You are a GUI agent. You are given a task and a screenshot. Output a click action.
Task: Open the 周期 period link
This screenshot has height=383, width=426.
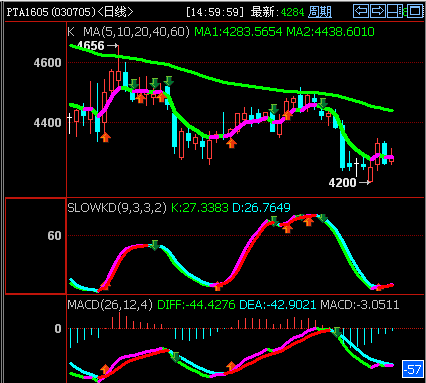point(320,12)
